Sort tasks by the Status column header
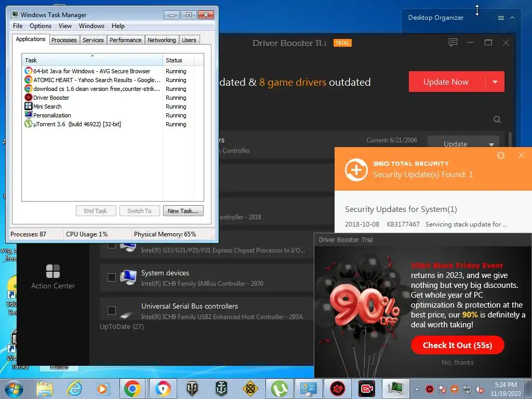This screenshot has width=532, height=399. point(179,60)
